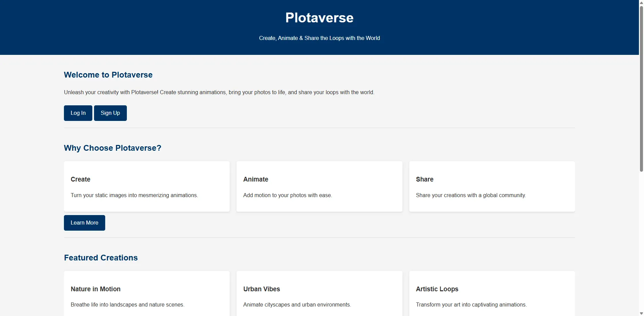Select the Share feature card

[492, 186]
